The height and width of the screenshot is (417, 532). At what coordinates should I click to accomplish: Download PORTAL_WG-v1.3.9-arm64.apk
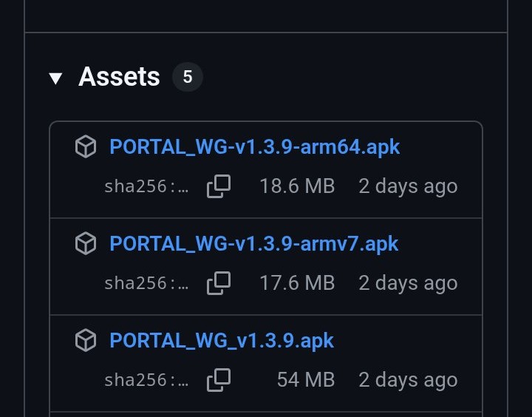tap(254, 146)
